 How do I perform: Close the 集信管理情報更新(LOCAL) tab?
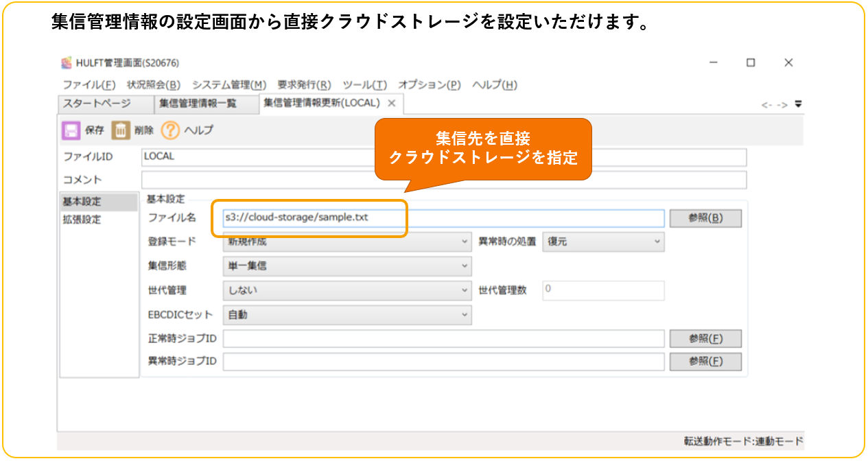pos(392,104)
